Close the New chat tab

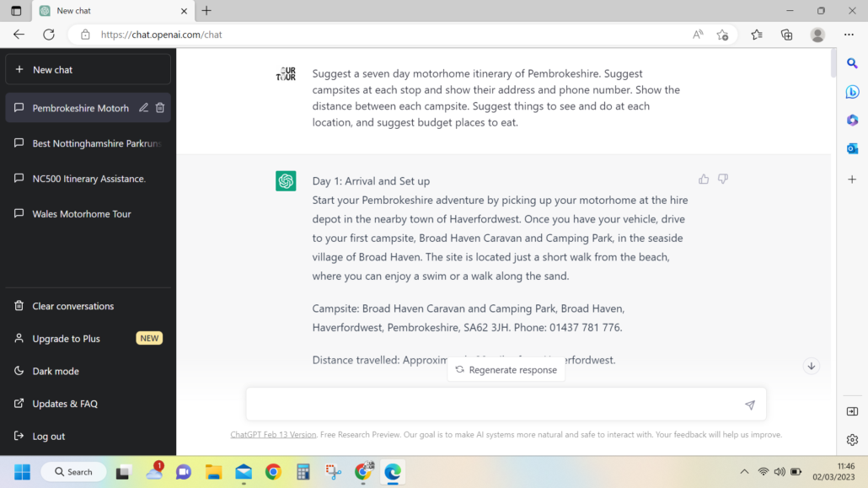(x=184, y=10)
